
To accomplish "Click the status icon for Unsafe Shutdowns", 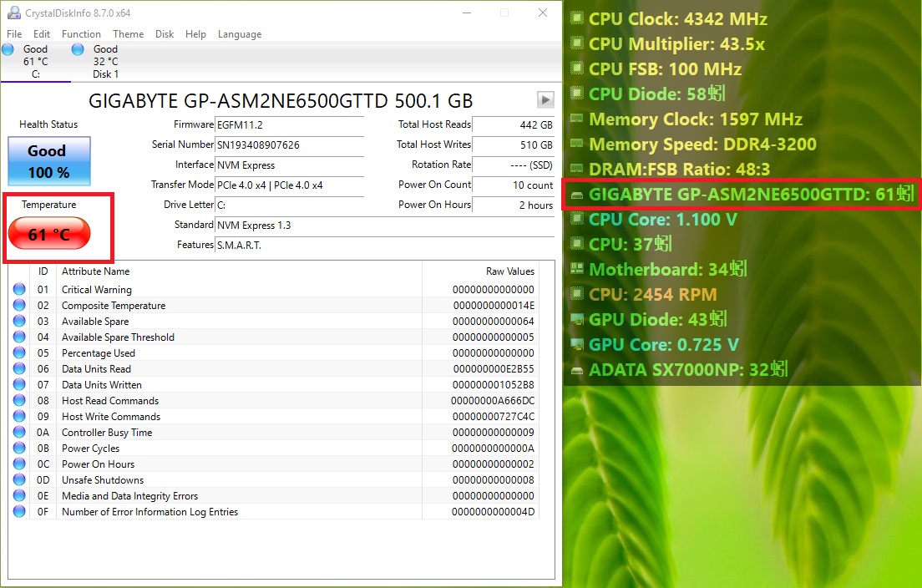I will (19, 479).
